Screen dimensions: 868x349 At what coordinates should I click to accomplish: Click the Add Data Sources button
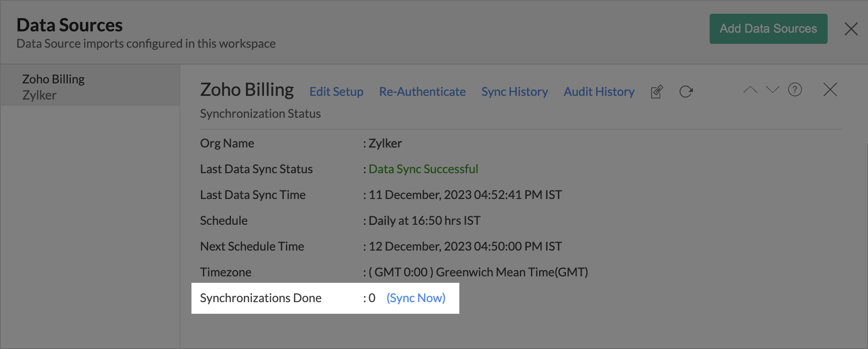click(x=768, y=29)
